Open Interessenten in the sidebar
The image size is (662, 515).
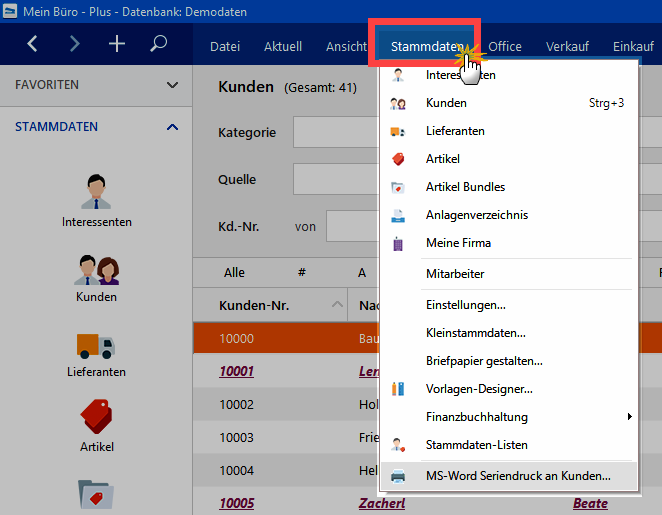[x=97, y=201]
